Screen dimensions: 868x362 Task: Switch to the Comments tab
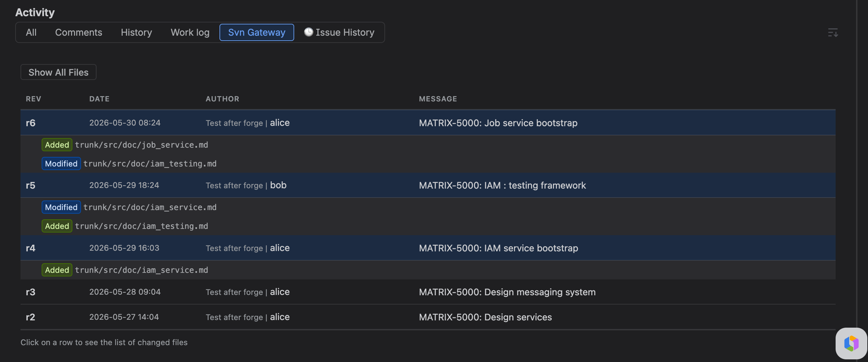click(79, 32)
